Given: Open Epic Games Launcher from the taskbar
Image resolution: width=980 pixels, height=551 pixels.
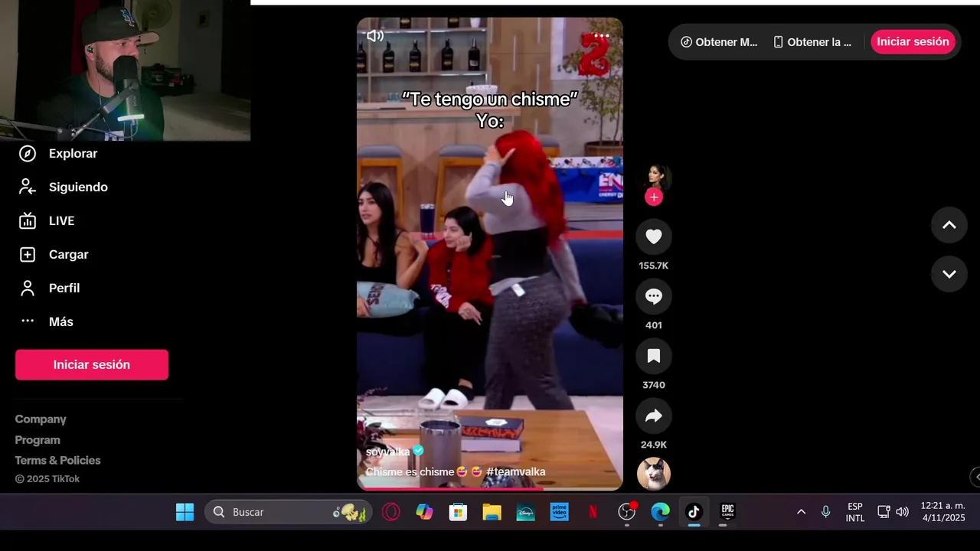Looking at the screenshot, I should coord(727,512).
